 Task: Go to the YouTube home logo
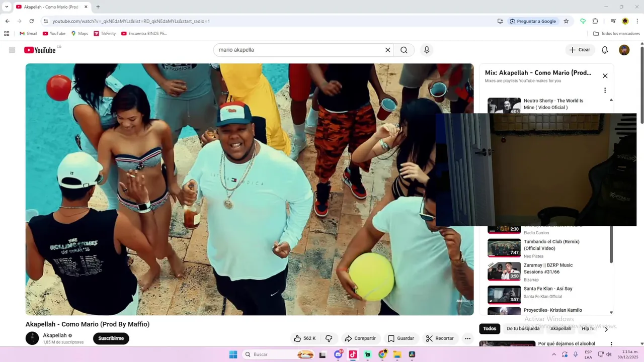[x=40, y=50]
